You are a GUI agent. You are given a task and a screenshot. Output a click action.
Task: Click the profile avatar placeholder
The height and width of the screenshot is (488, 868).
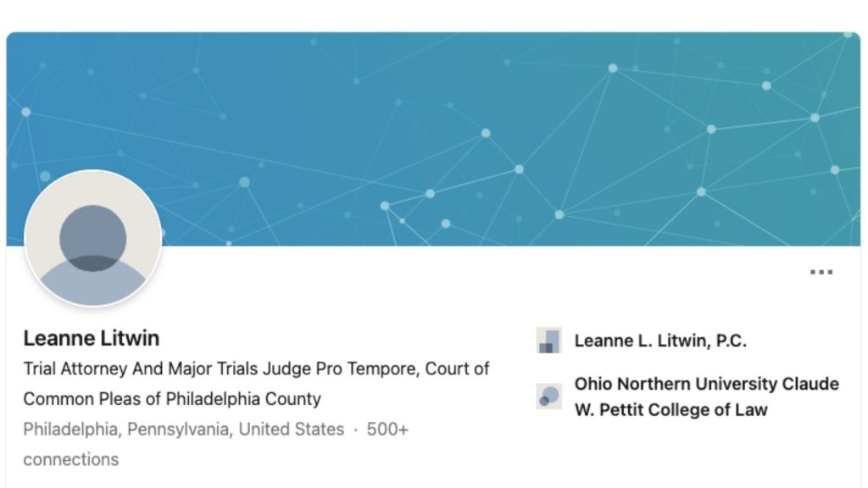(x=92, y=238)
